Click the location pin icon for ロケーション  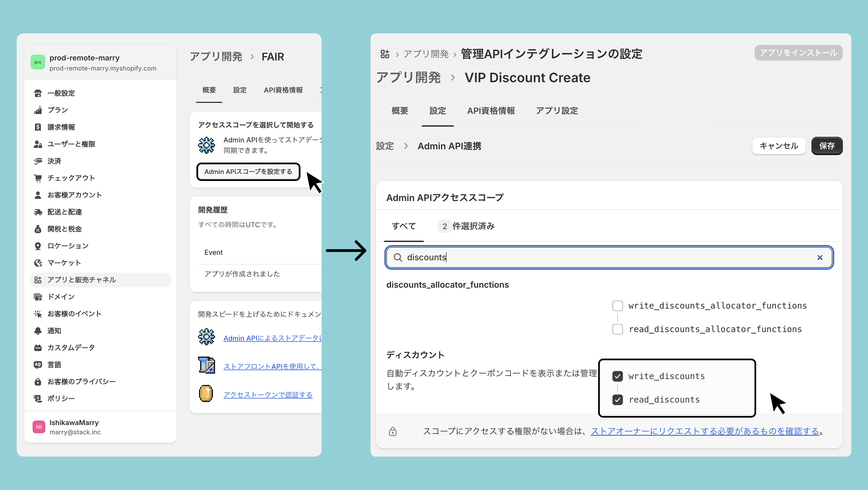click(x=38, y=246)
